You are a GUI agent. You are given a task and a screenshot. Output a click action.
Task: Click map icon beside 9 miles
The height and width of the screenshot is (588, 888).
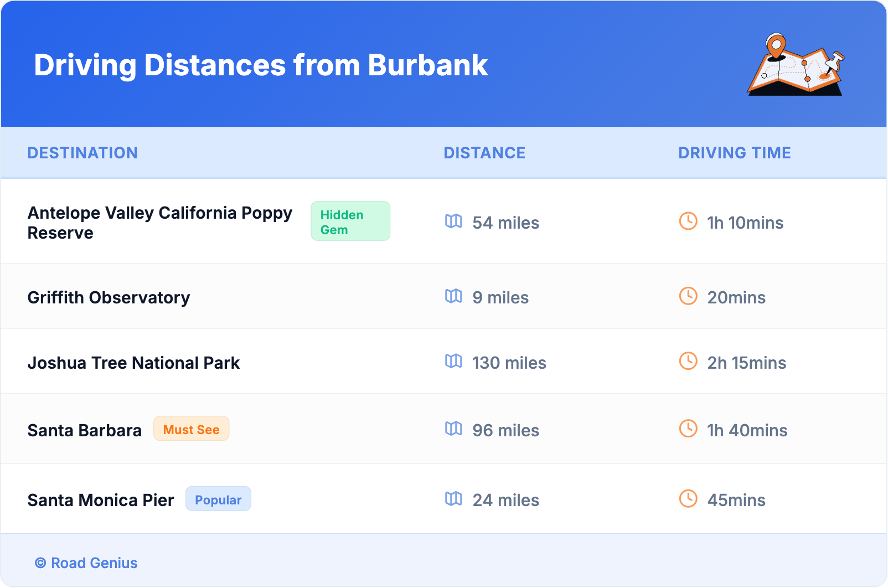point(453,296)
